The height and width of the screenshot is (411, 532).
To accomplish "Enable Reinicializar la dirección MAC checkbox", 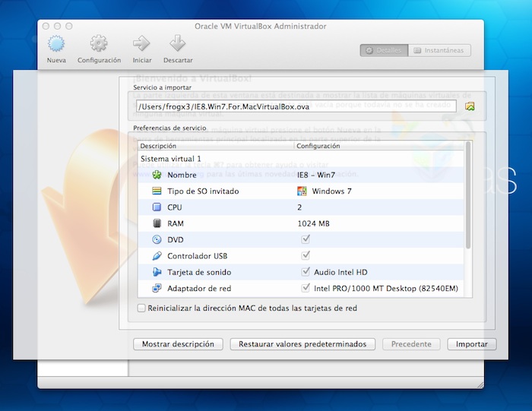I will click(141, 308).
